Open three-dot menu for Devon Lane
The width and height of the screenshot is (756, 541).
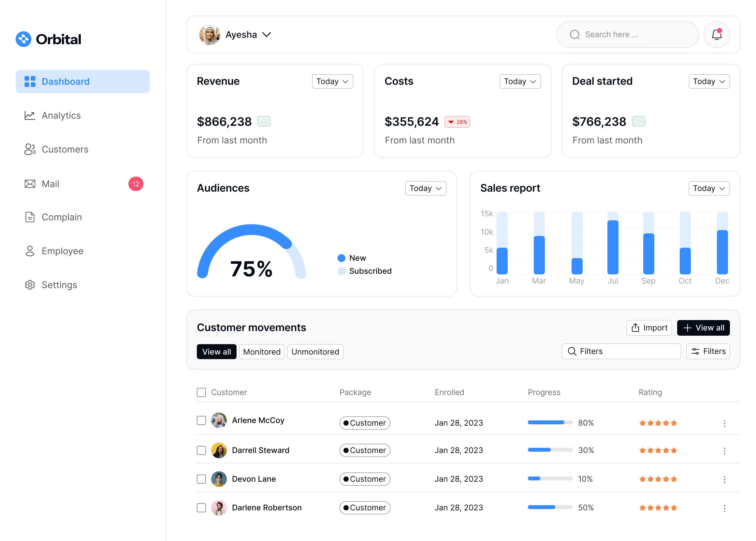[724, 479]
